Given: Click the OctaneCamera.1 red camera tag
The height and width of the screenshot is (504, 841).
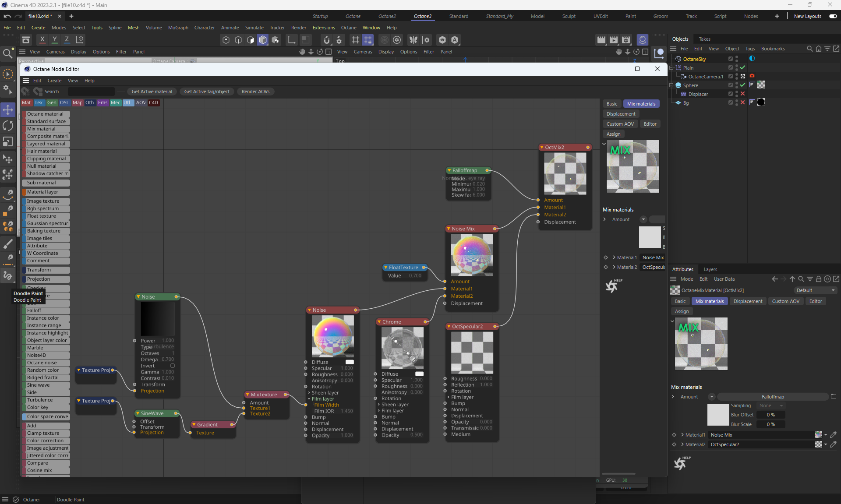Looking at the screenshot, I should (x=752, y=76).
